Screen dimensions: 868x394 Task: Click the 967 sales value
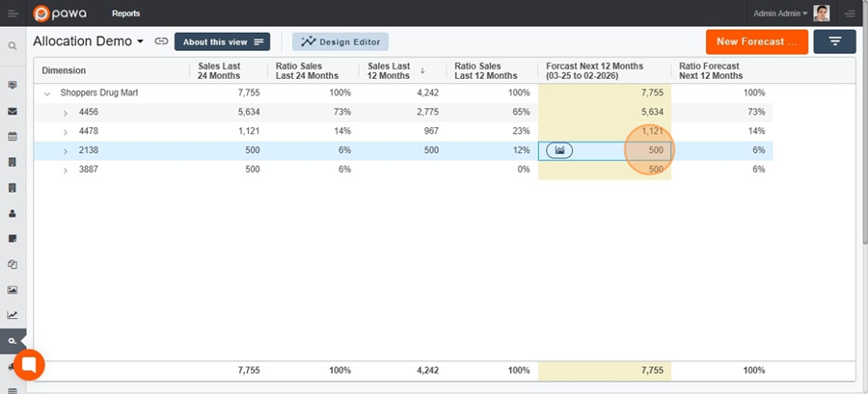coord(429,131)
